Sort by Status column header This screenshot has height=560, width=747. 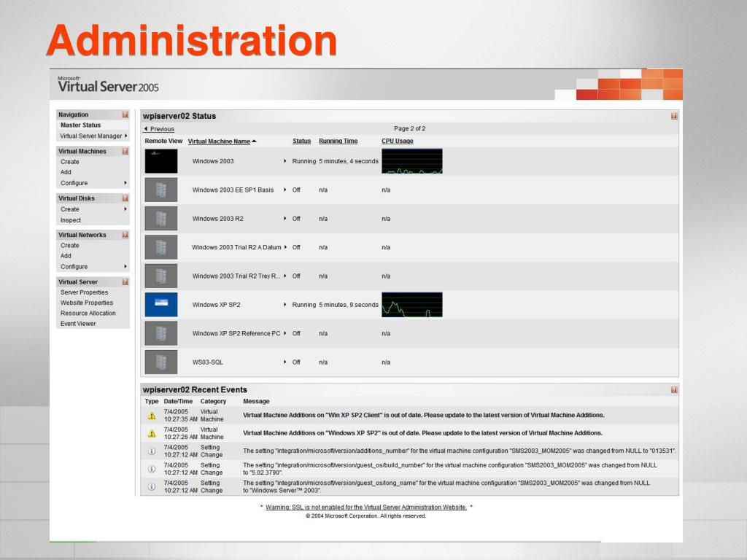click(x=301, y=141)
